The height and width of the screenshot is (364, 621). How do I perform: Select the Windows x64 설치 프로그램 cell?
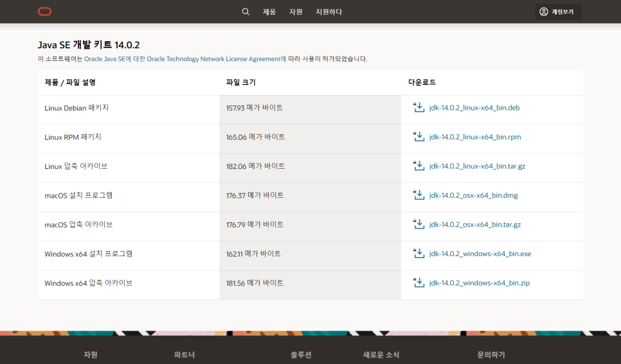click(129, 256)
